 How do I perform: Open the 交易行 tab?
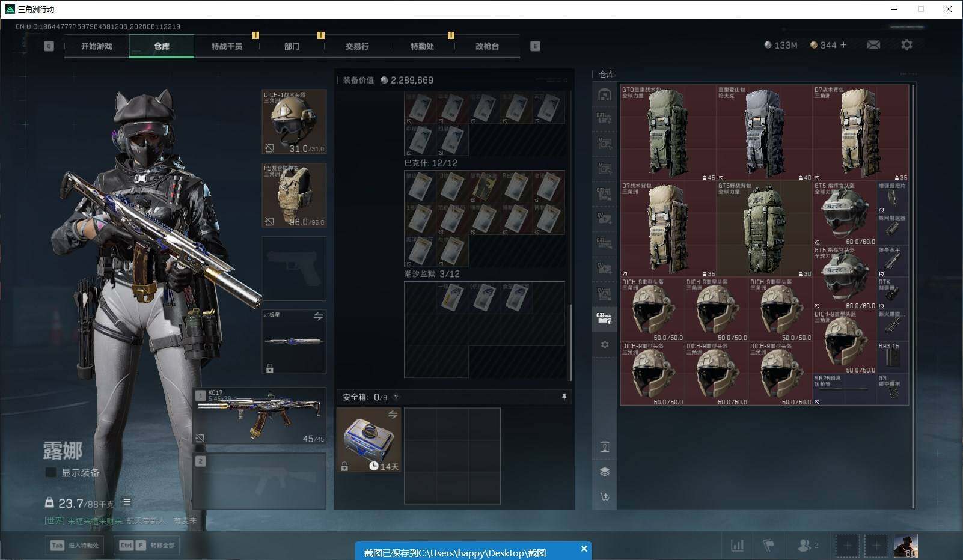[x=357, y=46]
